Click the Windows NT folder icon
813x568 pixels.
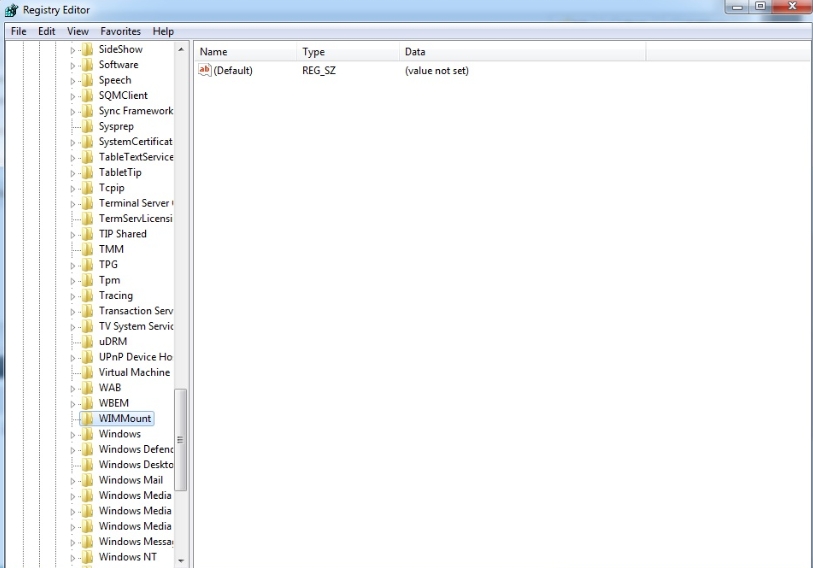[88, 557]
